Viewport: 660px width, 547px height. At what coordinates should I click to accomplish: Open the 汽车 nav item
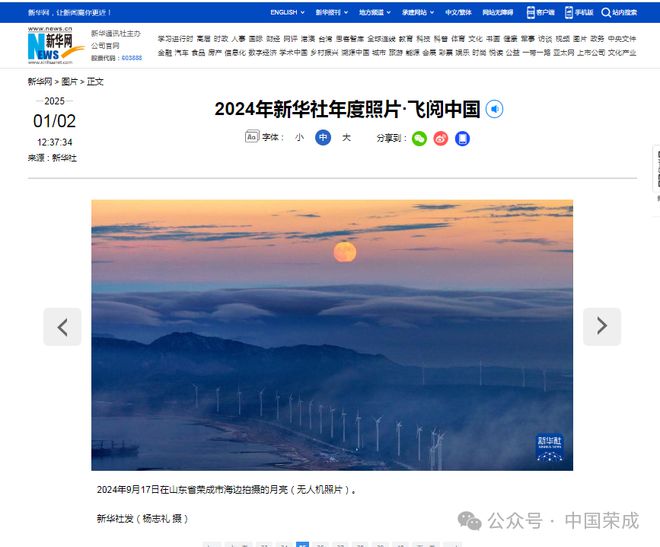click(181, 53)
